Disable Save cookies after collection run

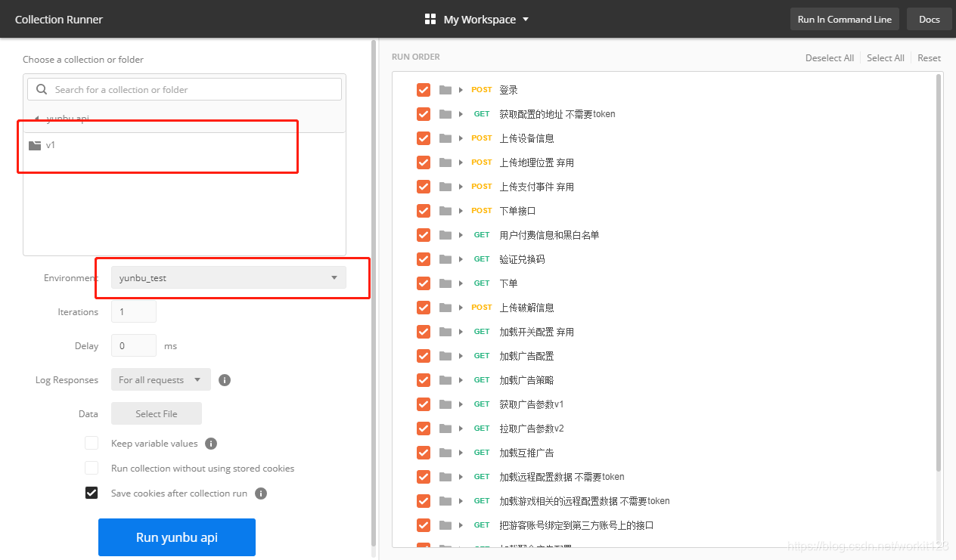[92, 493]
